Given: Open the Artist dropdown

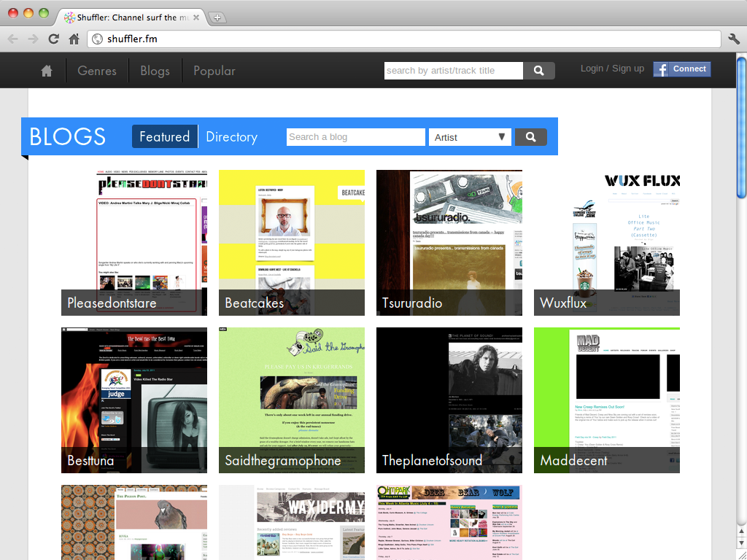Looking at the screenshot, I should point(470,137).
